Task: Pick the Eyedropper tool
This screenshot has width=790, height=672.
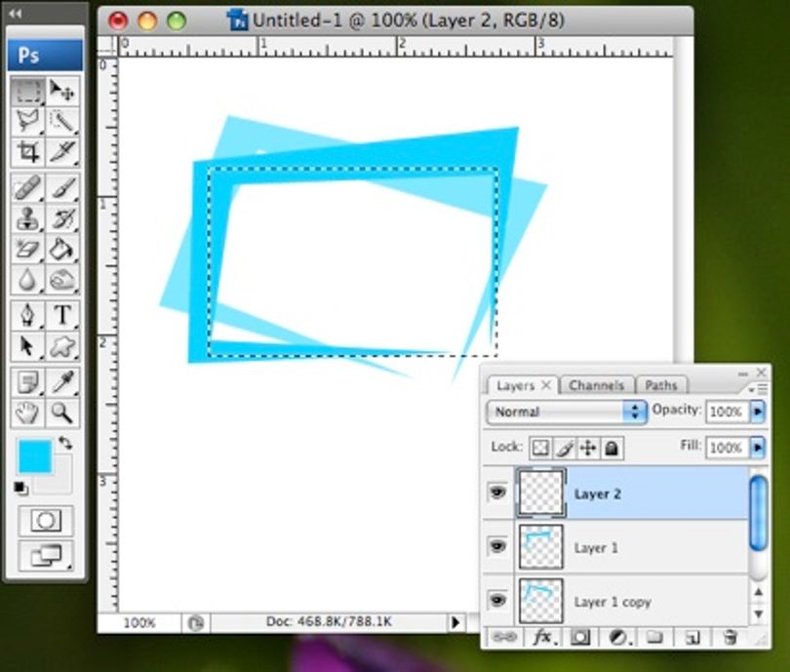Action: point(62,382)
